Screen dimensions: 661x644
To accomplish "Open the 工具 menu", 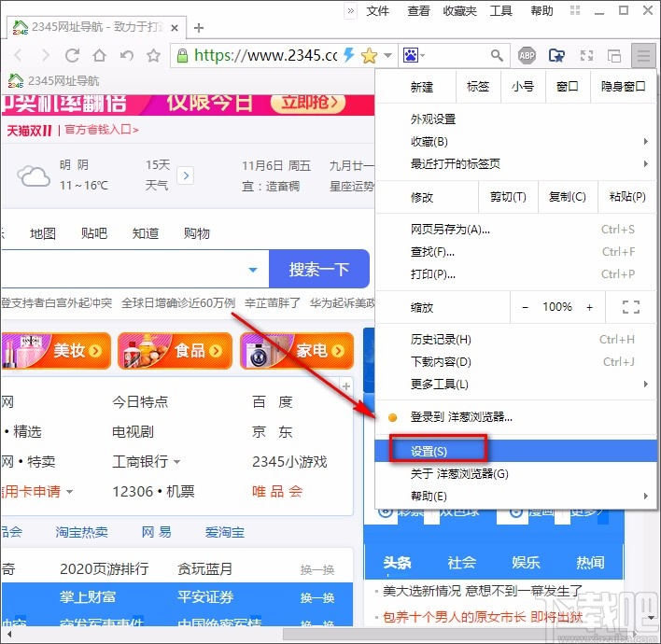I will pyautogui.click(x=500, y=10).
